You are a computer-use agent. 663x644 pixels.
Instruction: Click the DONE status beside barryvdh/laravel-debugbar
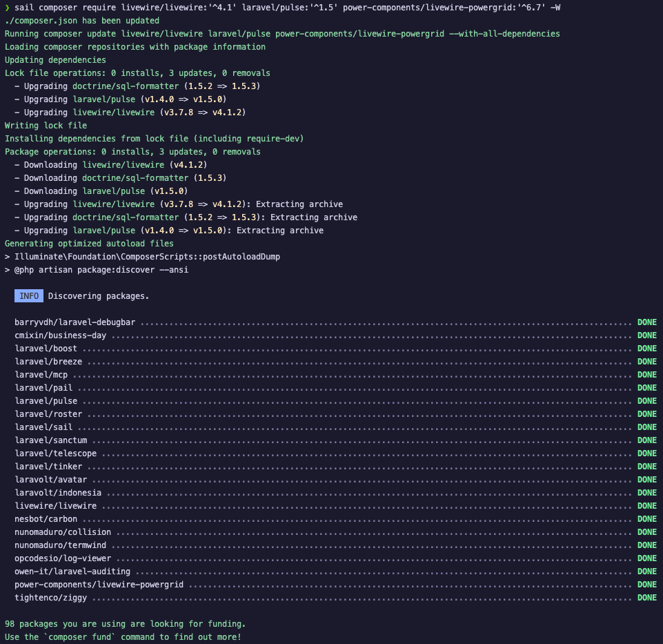[x=646, y=322]
